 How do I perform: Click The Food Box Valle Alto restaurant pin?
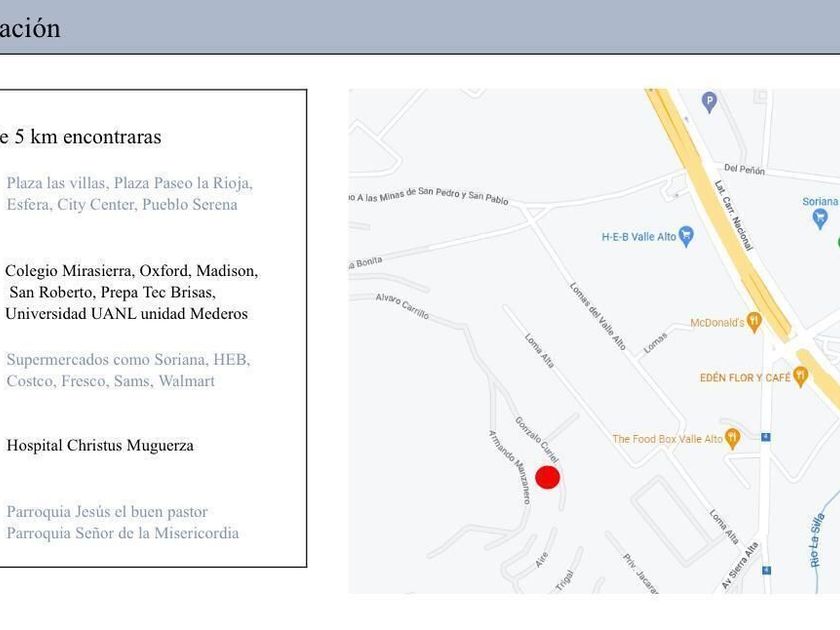(x=732, y=438)
